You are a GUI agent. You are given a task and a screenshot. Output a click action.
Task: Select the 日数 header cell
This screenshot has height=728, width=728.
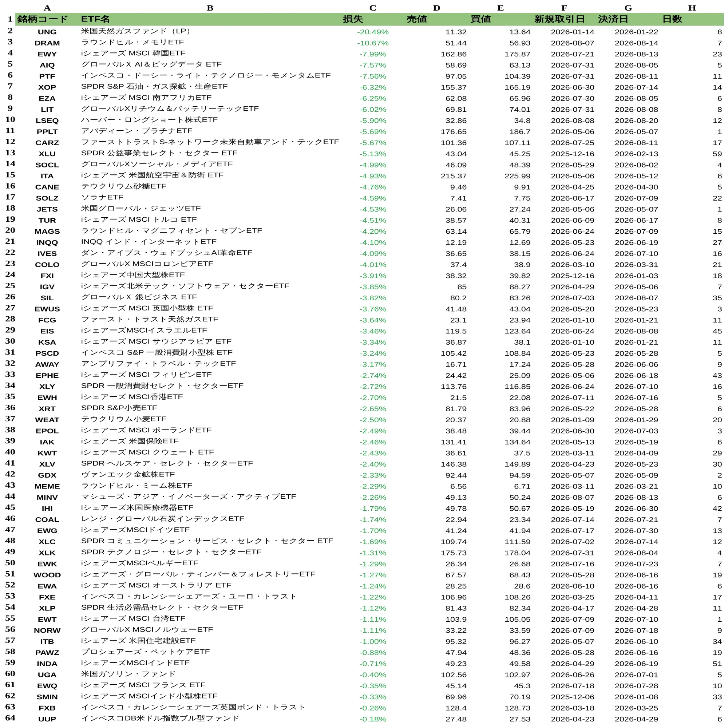[x=692, y=19]
